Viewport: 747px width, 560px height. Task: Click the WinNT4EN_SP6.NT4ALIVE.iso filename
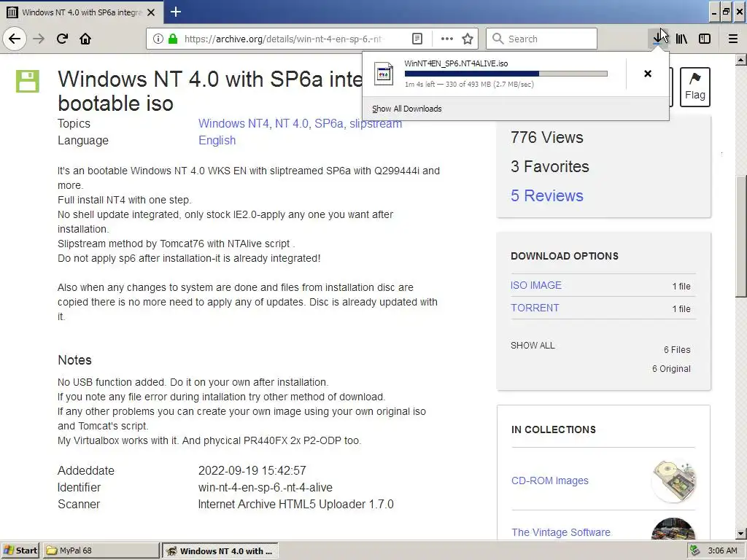pos(456,63)
